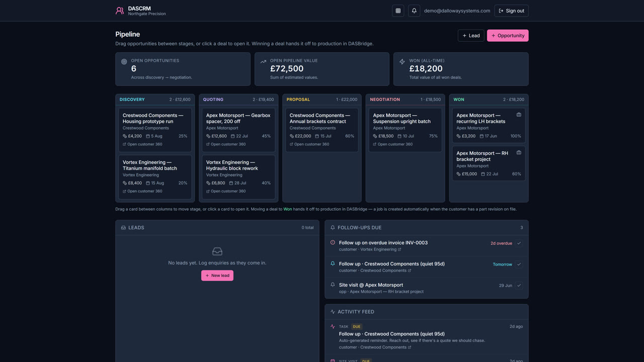Open customer 360 for Annual brackets contract
Screen dimensions: 644x362
click(x=309, y=144)
